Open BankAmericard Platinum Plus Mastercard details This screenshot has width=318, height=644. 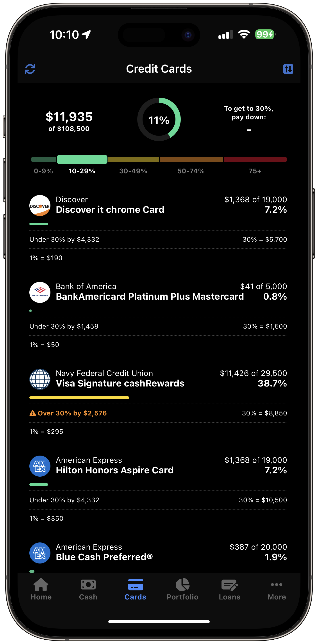150,297
